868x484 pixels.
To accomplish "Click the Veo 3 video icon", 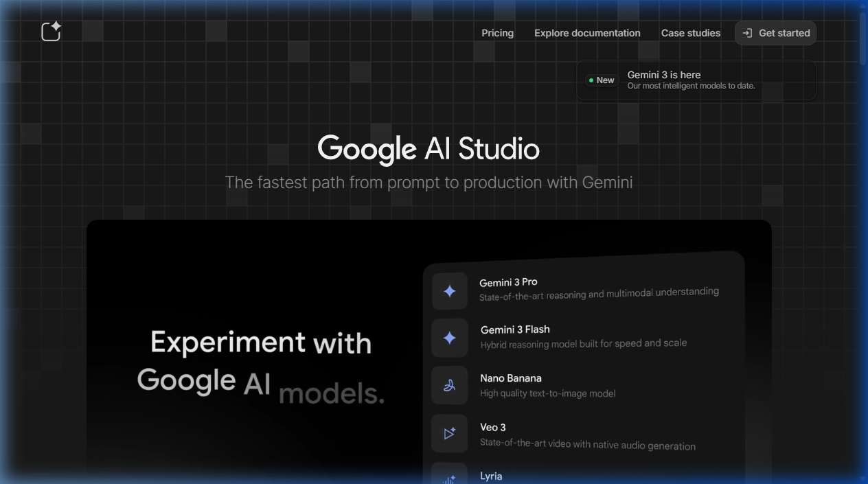I will [x=450, y=433].
